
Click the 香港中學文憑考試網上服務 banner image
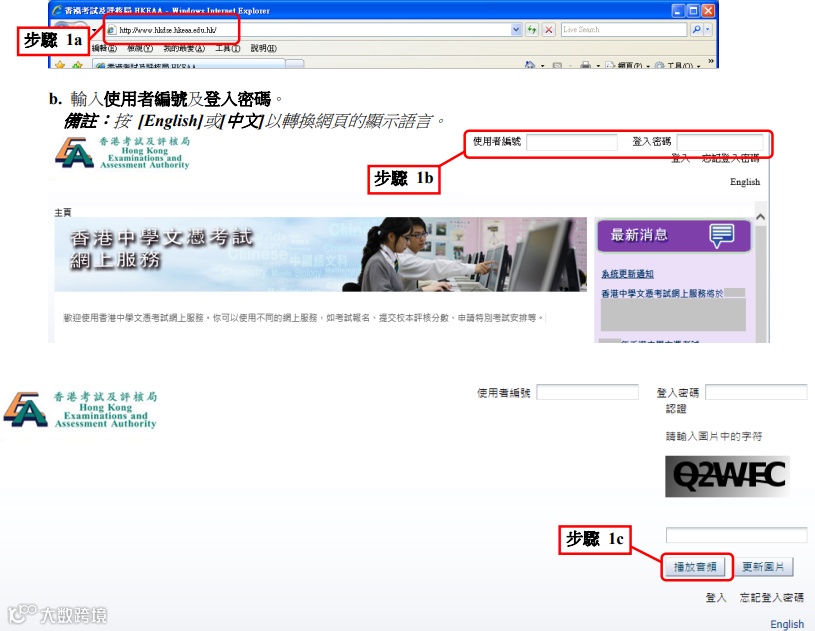320,254
